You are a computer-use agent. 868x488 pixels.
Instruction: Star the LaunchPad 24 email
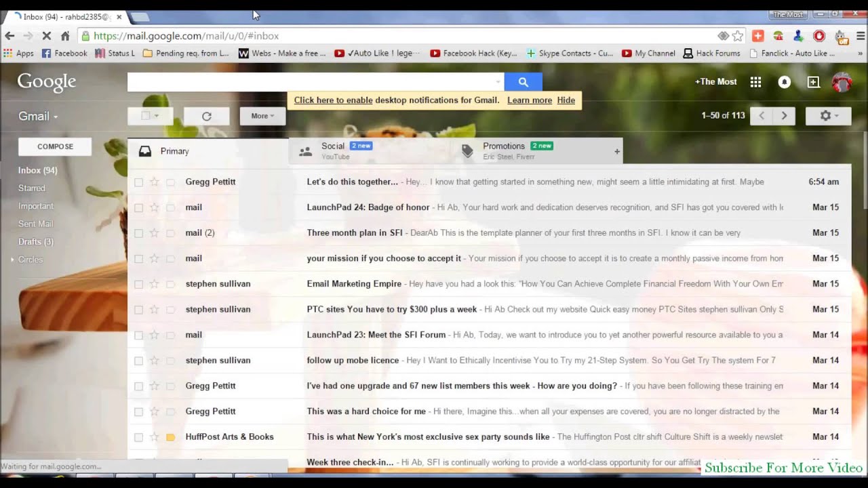155,207
